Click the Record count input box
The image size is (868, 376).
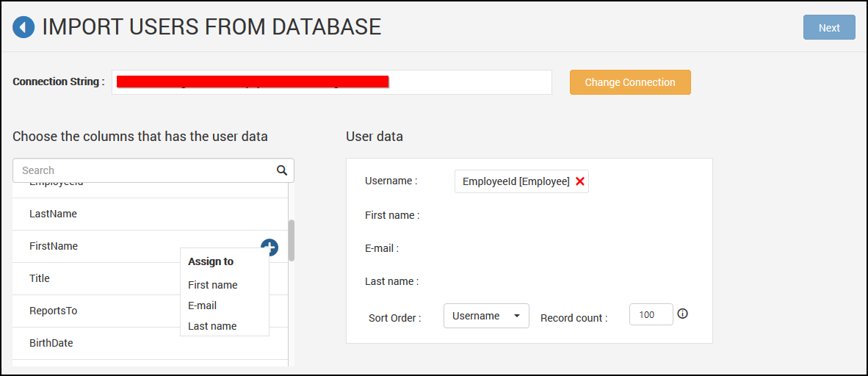651,314
